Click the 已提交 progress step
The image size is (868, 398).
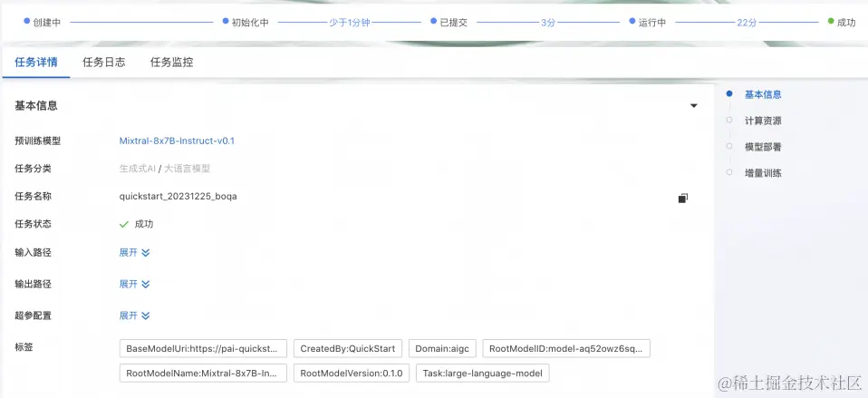click(448, 23)
